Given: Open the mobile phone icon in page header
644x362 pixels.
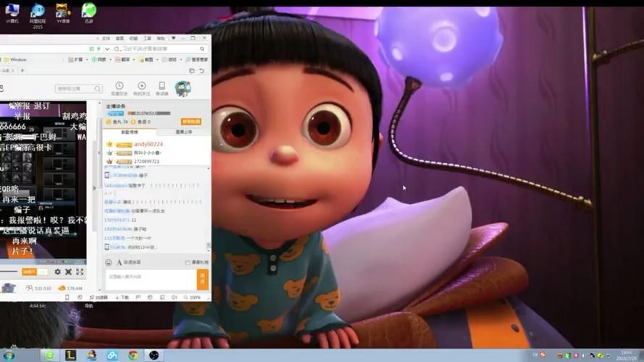Looking at the screenshot, I should click(x=162, y=85).
